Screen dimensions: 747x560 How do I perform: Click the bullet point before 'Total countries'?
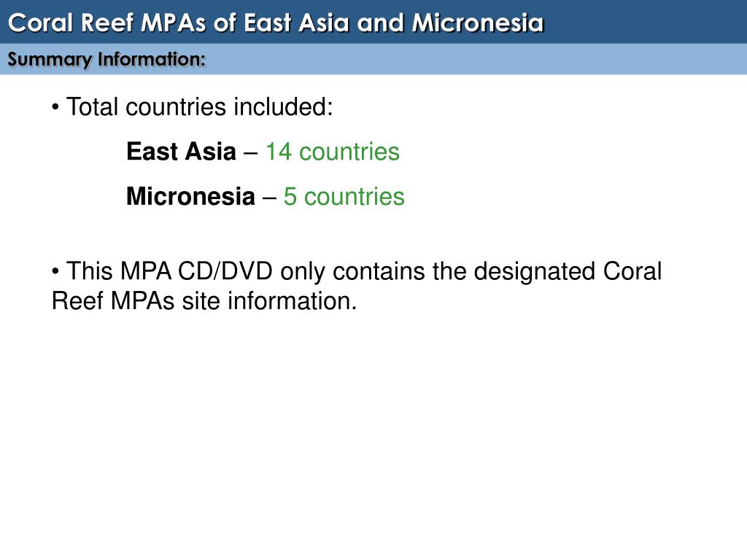coord(55,108)
